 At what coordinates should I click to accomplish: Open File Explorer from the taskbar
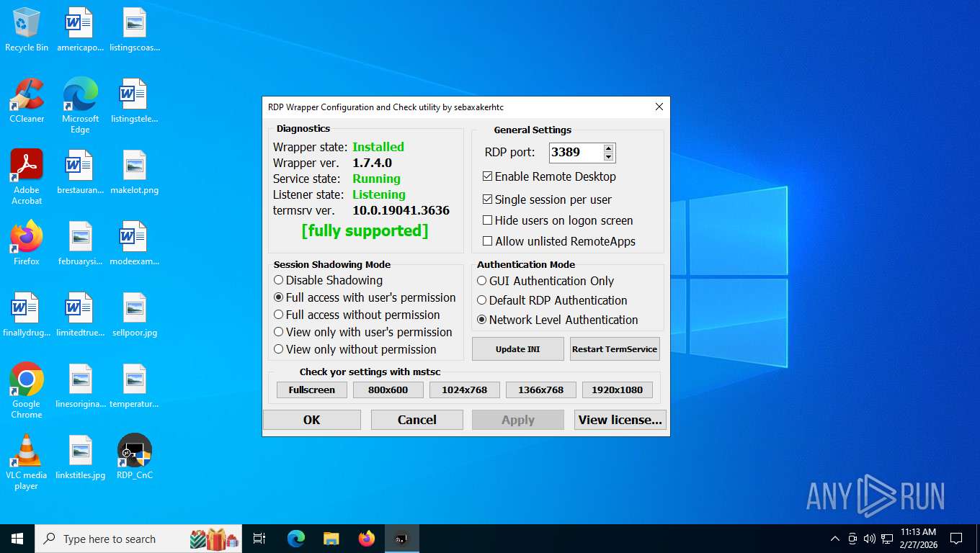click(331, 539)
